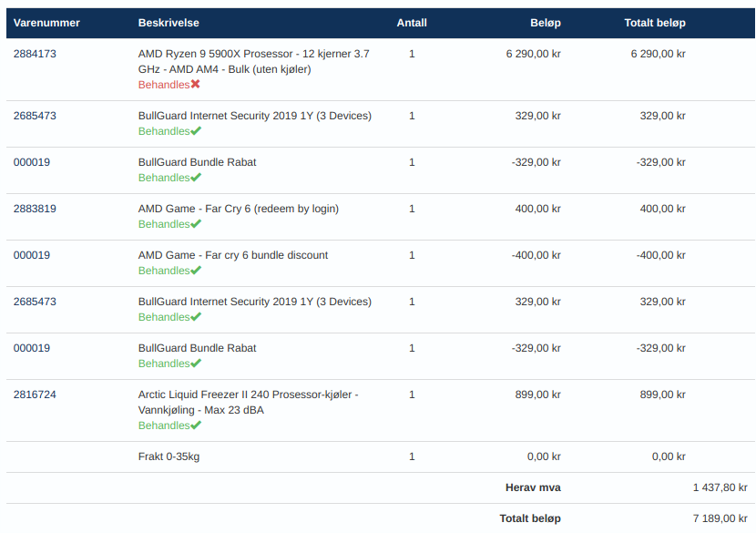Click the Antall value 1 in the Frakt row
The width and height of the screenshot is (756, 533).
[x=412, y=456]
